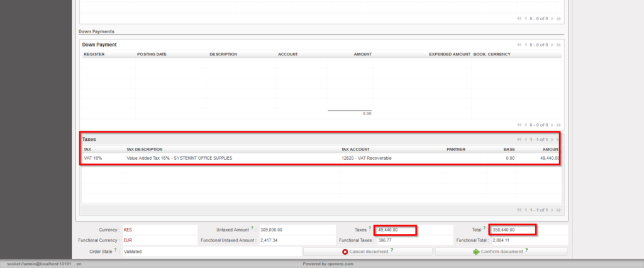The image size is (644, 268).
Task: Click the Cancel document button
Action: tap(367, 252)
